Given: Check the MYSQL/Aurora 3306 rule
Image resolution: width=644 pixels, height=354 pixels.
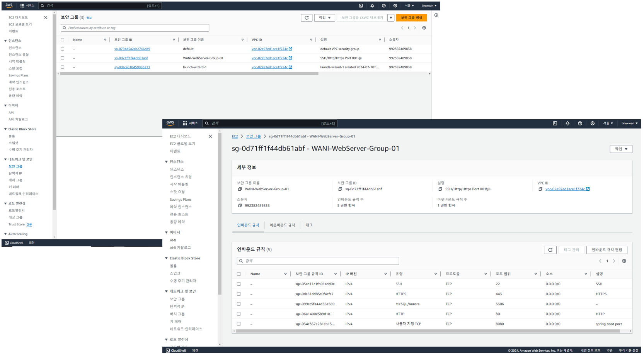Looking at the screenshot, I should [x=239, y=304].
